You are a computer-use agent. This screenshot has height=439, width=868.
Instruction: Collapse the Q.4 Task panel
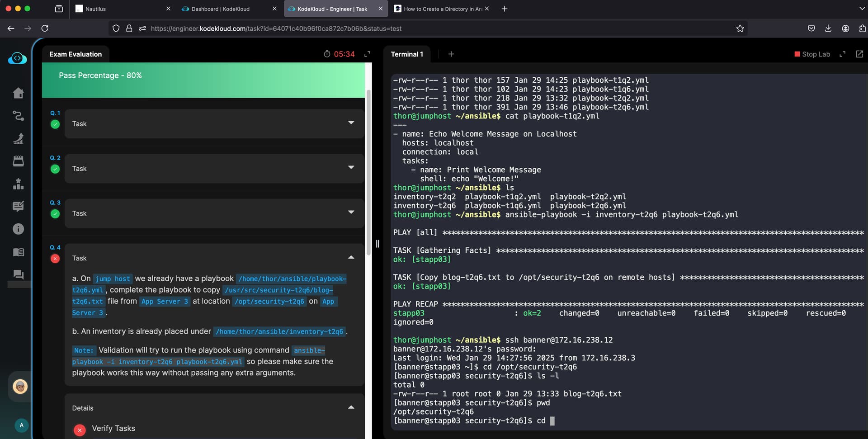point(351,257)
